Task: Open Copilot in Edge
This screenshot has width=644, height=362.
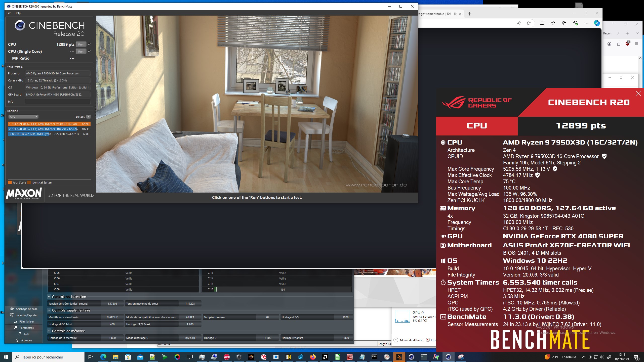Action: pos(597,23)
